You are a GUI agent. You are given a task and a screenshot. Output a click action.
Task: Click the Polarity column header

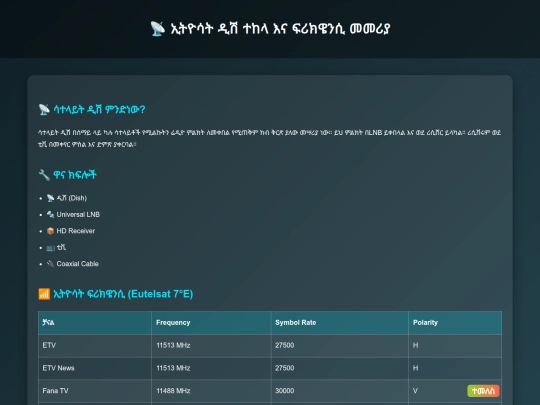pyautogui.click(x=455, y=323)
